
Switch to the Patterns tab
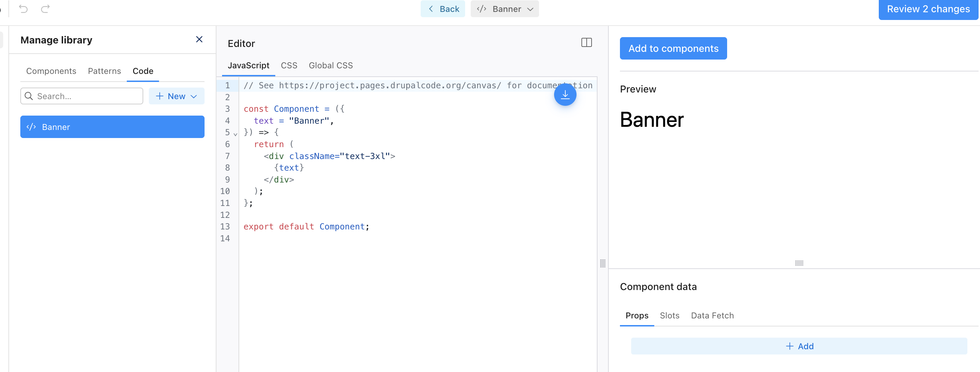click(x=104, y=71)
